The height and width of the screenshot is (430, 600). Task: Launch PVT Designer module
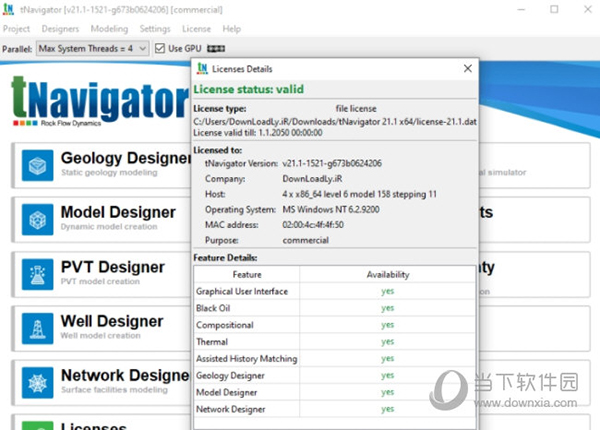101,274
